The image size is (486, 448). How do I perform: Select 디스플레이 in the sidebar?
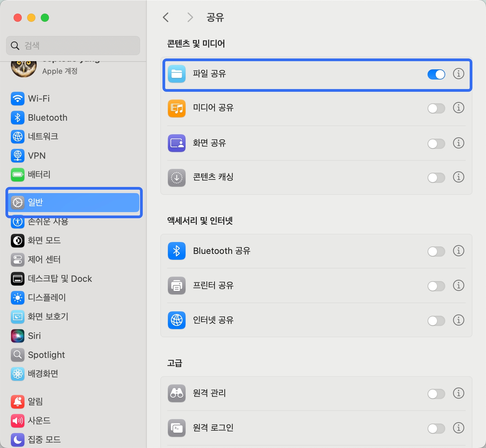point(74,298)
